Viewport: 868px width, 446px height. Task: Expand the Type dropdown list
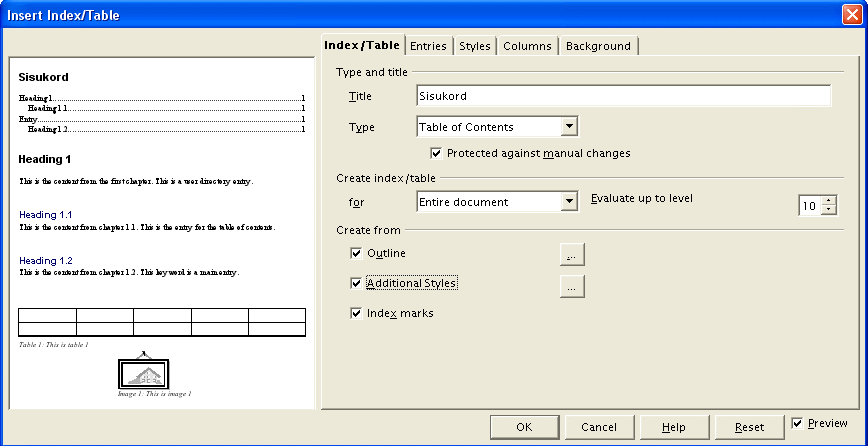point(569,127)
